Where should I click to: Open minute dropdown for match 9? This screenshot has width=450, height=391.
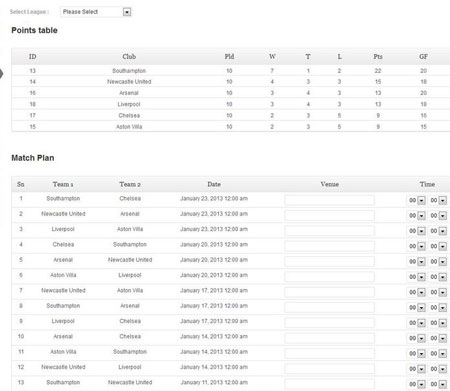438,323
